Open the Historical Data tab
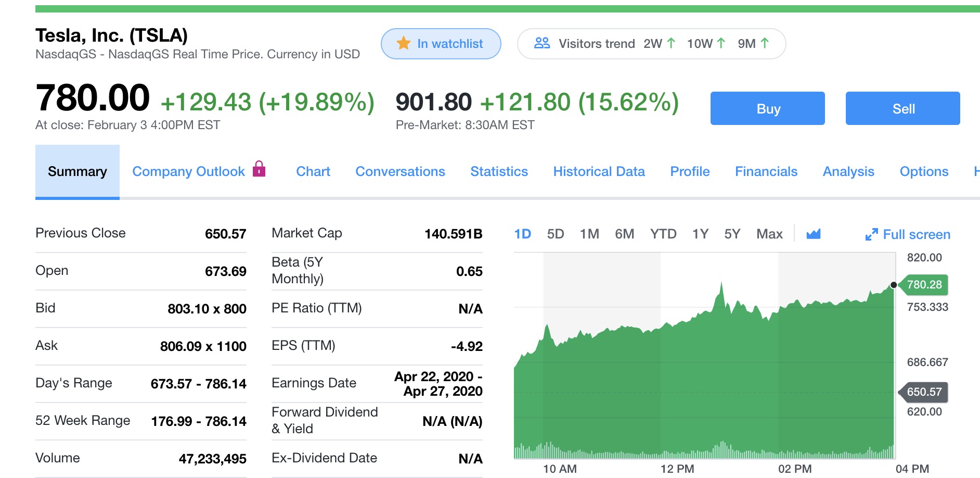The height and width of the screenshot is (478, 980). pyautogui.click(x=599, y=171)
